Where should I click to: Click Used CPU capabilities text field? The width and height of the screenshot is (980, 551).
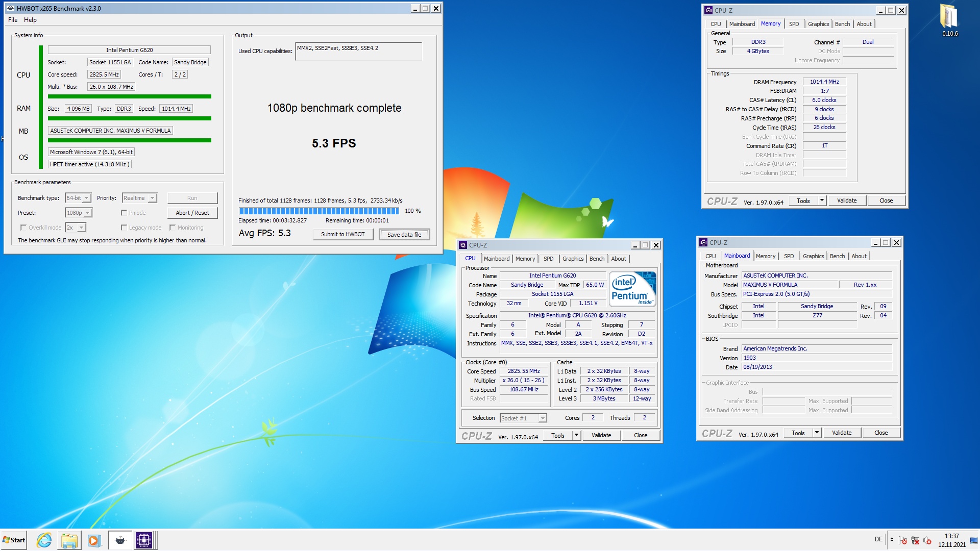tap(358, 51)
